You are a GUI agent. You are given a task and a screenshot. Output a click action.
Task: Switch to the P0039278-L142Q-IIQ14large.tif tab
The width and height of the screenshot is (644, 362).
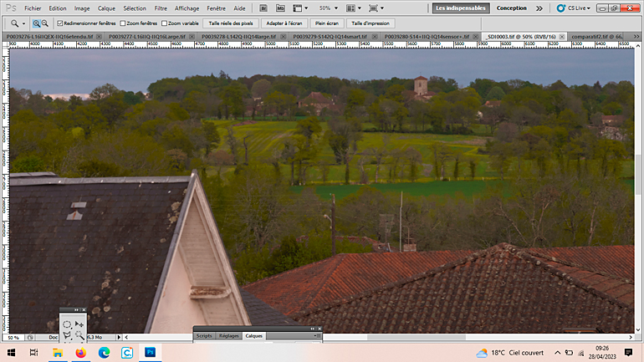pyautogui.click(x=239, y=37)
